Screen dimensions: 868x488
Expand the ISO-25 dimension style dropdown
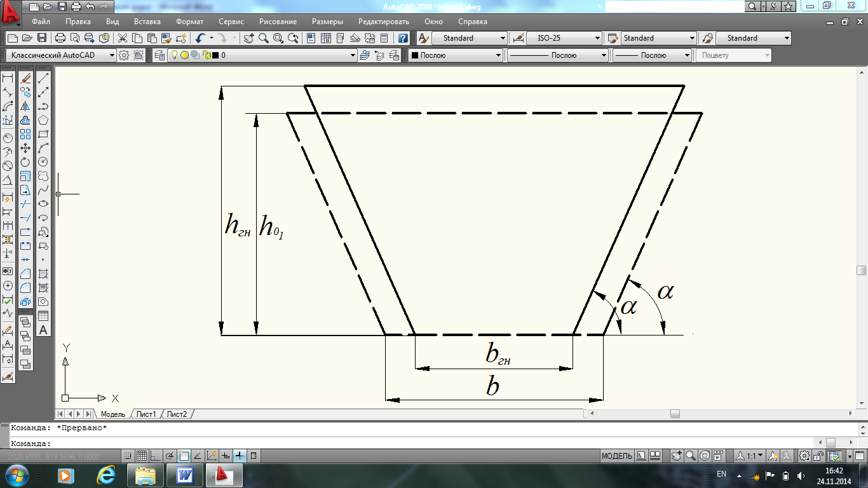pos(564,38)
